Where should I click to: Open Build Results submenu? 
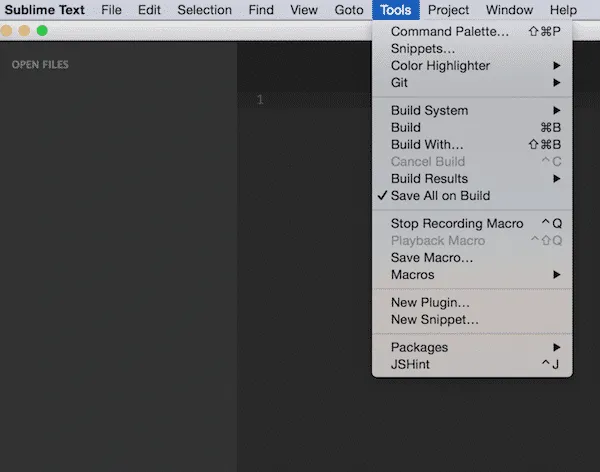(430, 178)
